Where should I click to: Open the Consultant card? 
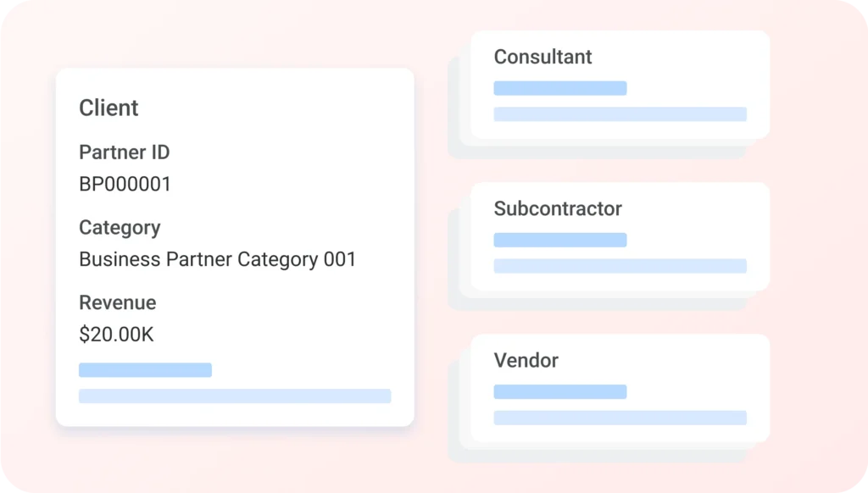point(620,85)
